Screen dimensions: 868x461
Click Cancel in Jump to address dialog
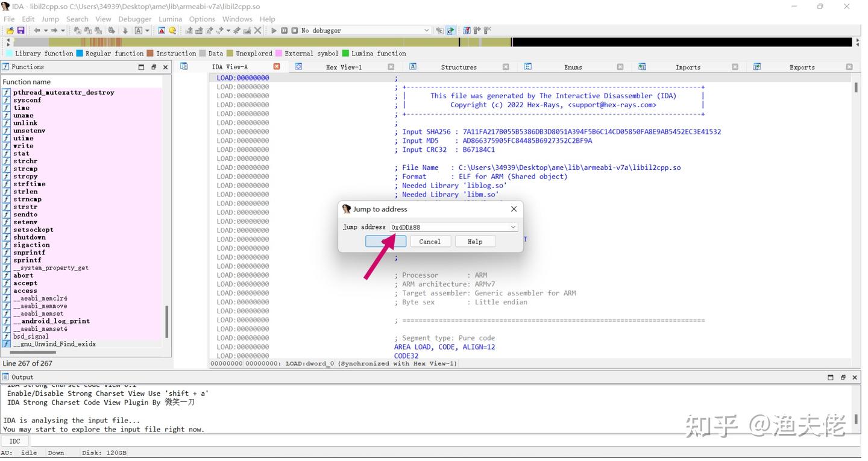click(x=430, y=242)
